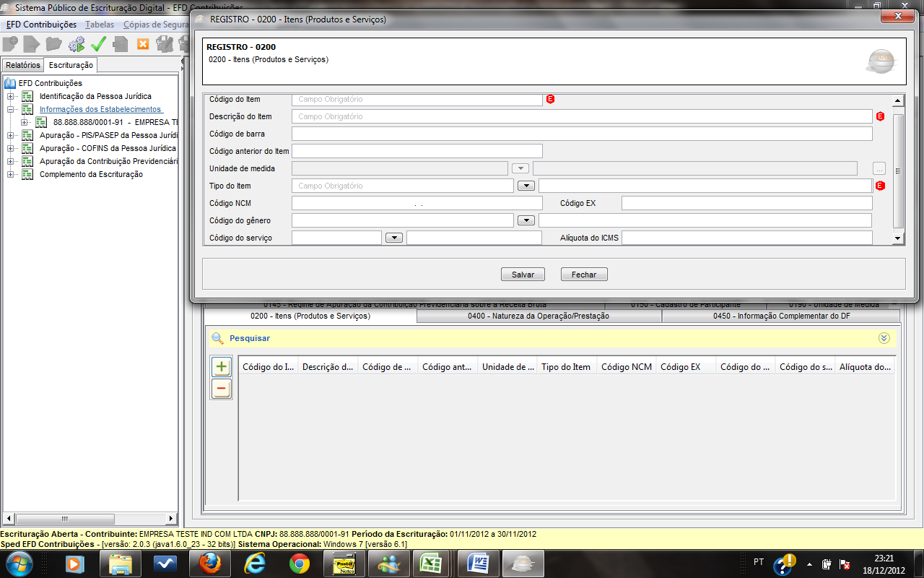Click the import file toolbar icon with arrow
This screenshot has height=578, width=924.
[32, 45]
